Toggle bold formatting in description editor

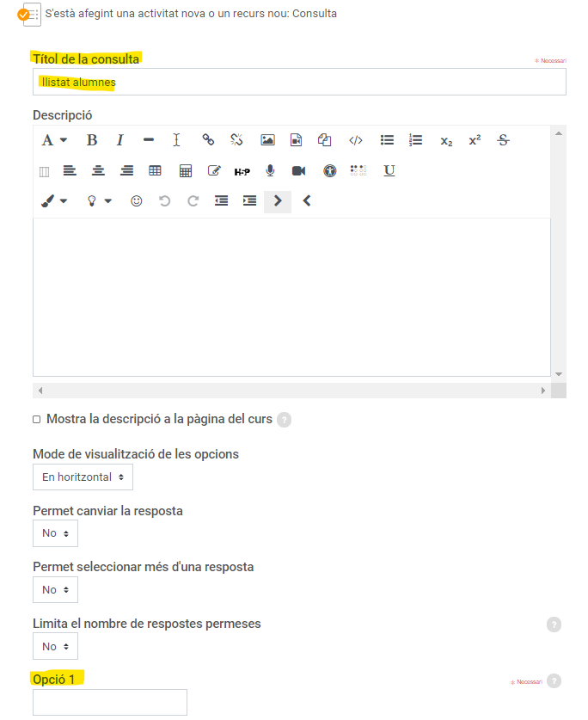[92, 140]
